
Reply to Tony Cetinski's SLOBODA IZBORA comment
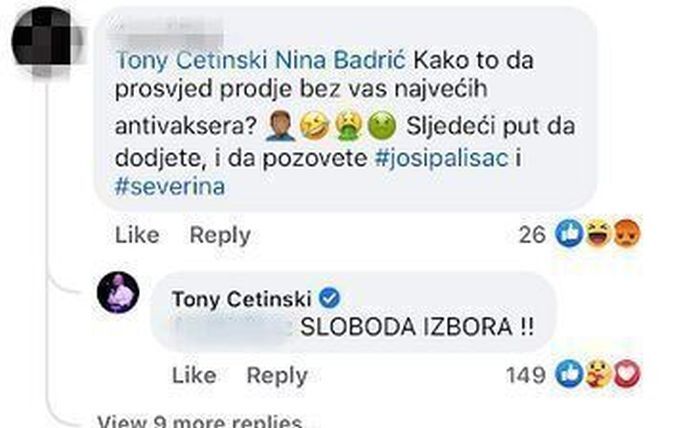276,375
